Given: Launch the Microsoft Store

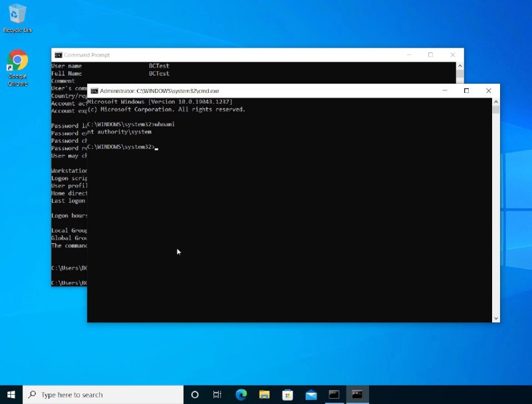Looking at the screenshot, I should tap(287, 394).
